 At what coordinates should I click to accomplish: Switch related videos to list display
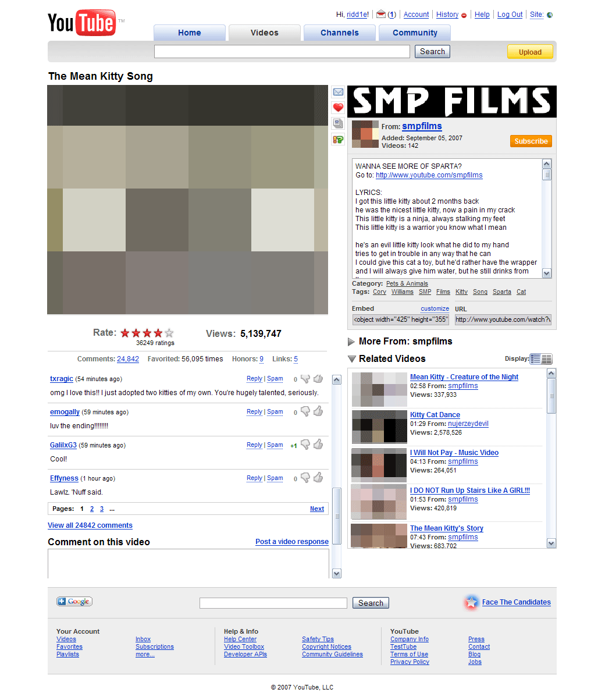(x=536, y=359)
